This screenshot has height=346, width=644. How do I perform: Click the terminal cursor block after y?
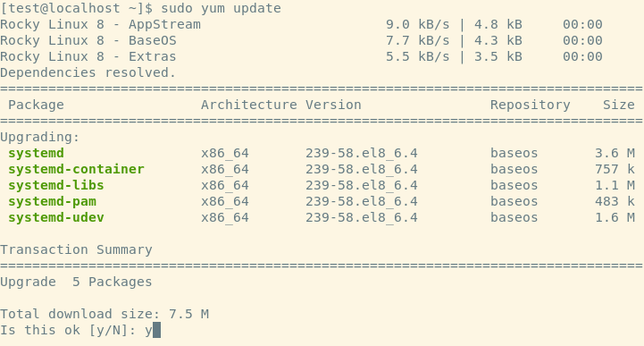[156, 331]
